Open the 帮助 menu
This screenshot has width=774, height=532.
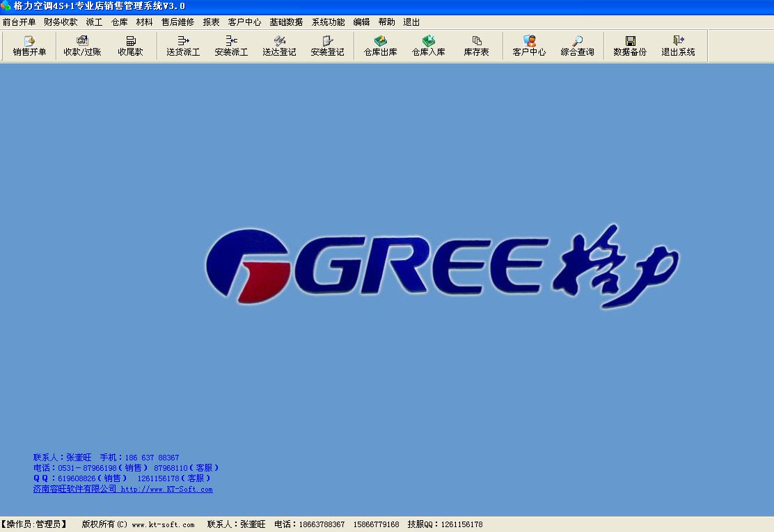point(386,22)
